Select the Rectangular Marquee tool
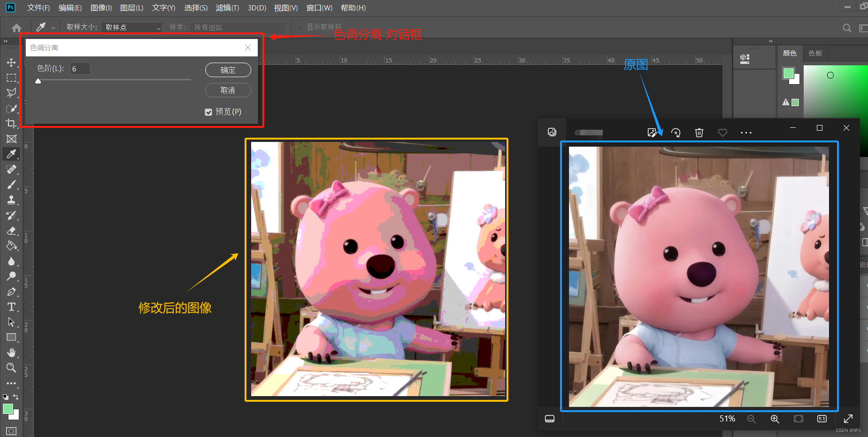This screenshot has width=868, height=437. point(11,78)
